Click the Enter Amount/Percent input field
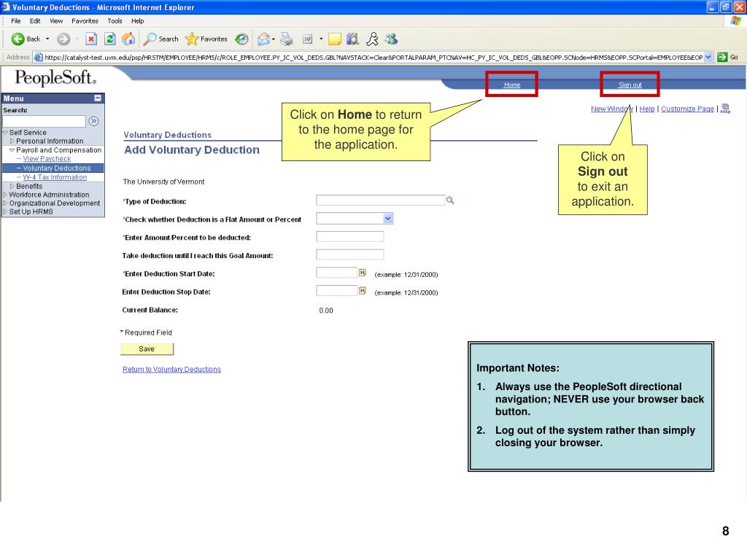 pyautogui.click(x=350, y=236)
